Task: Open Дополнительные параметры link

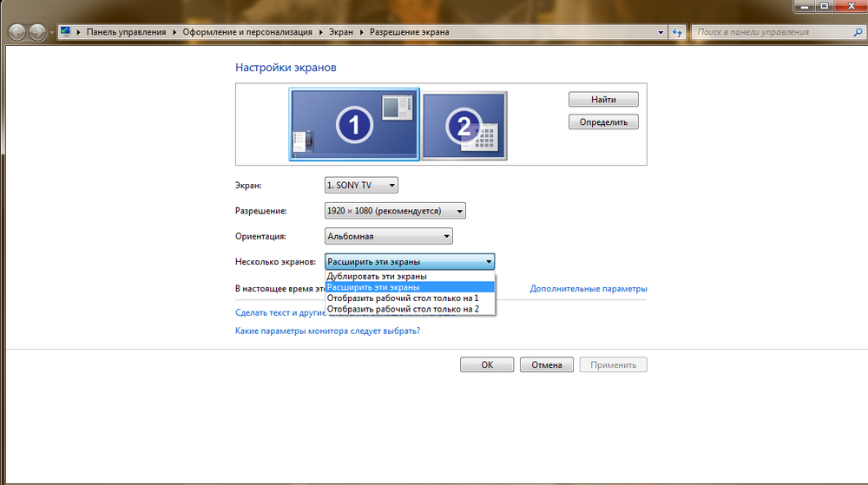Action: (589, 289)
